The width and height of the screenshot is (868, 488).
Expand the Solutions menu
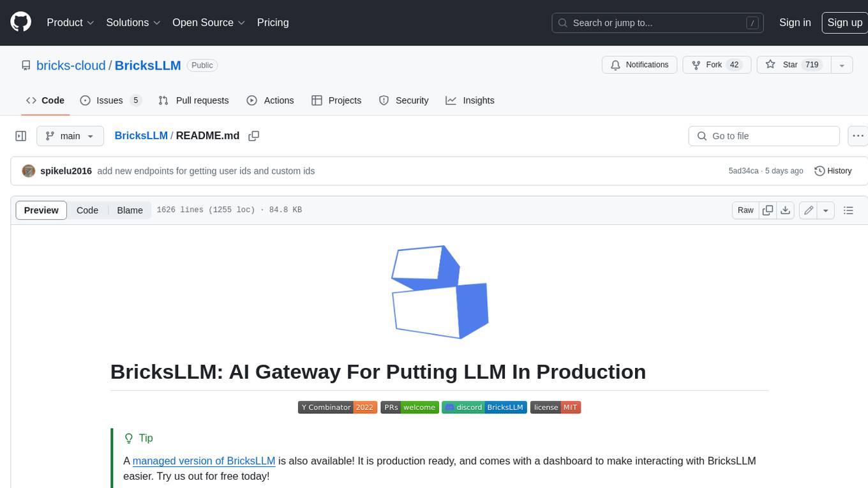tap(133, 22)
